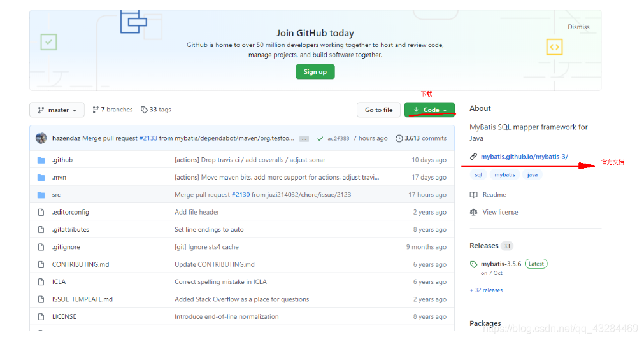Screen dimensions: 644x340
Task: Open 'Ignore sts4 cache' commit message
Action: (x=206, y=247)
